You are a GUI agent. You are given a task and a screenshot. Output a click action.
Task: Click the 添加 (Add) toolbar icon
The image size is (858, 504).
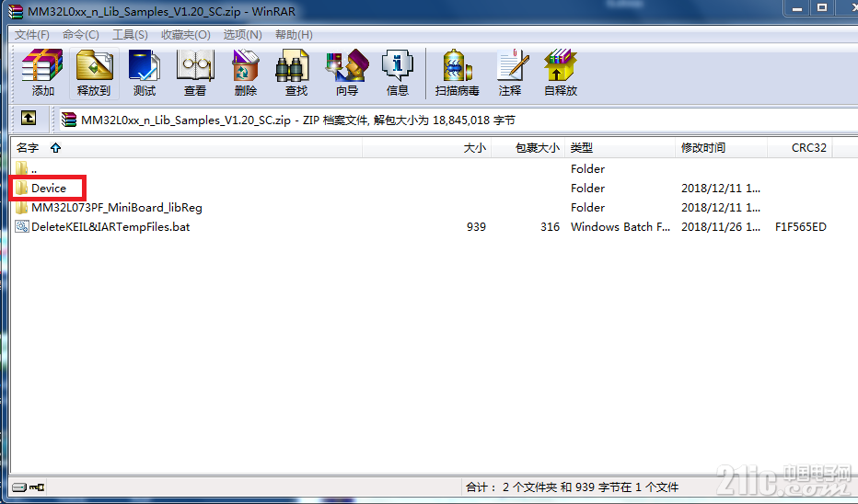[42, 72]
